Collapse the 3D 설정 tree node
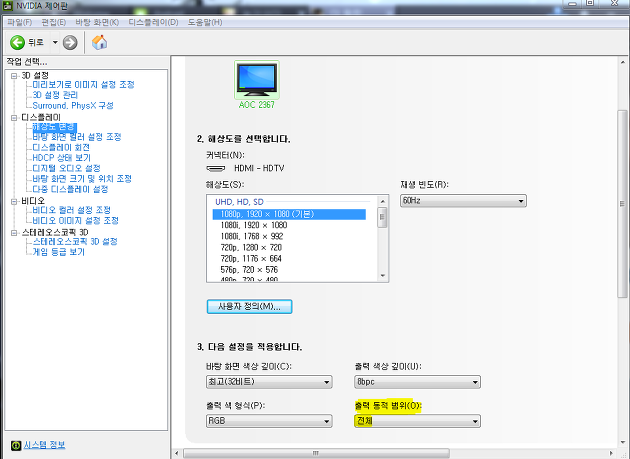 pyautogui.click(x=14, y=76)
